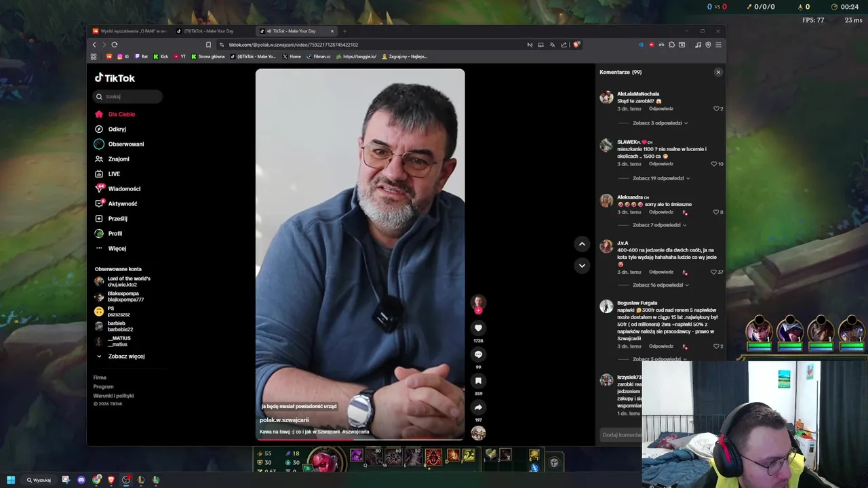This screenshot has width=868, height=488.
Task: Open the sound disc thumbnail
Action: [478, 432]
